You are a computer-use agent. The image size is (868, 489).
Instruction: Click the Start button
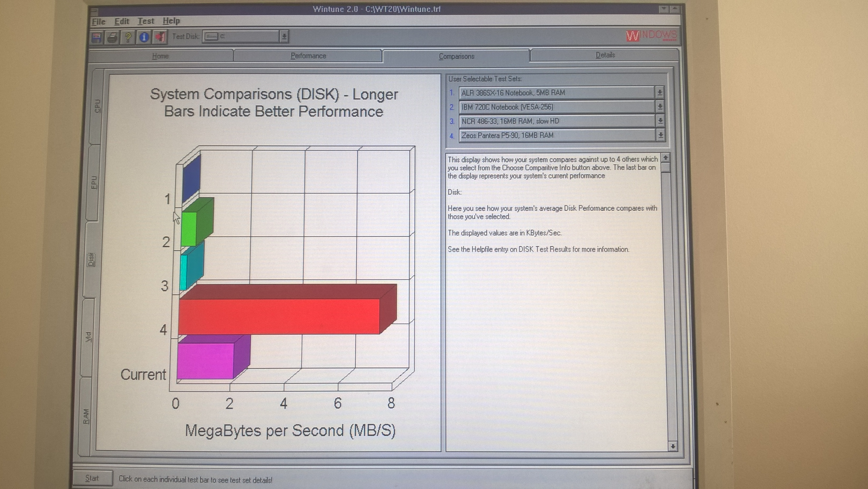coord(92,478)
